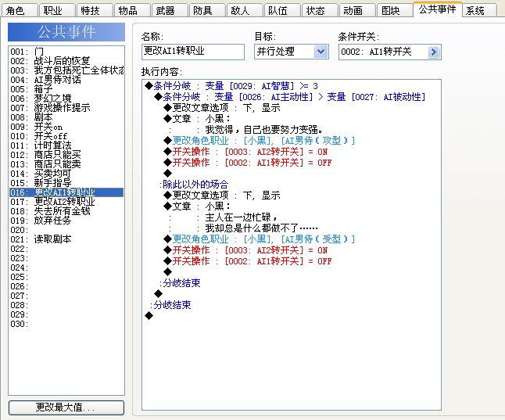
Task: Select entry 019: 放弃任务
Action: 66,221
